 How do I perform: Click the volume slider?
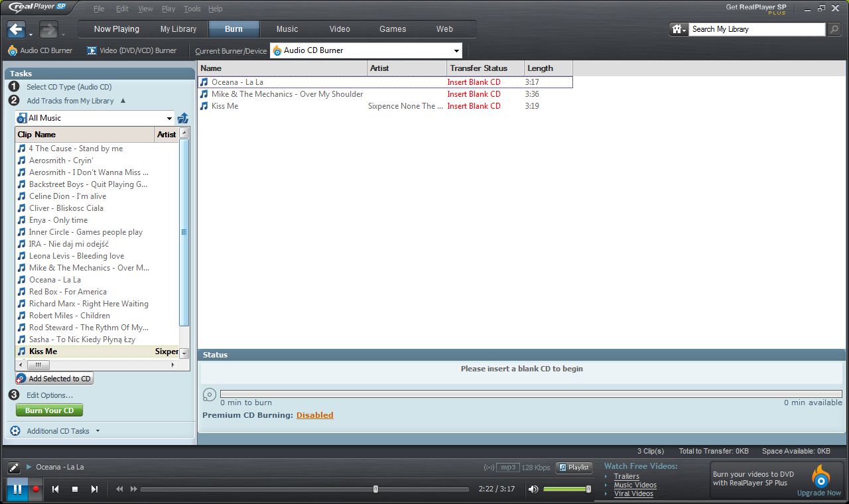(567, 489)
